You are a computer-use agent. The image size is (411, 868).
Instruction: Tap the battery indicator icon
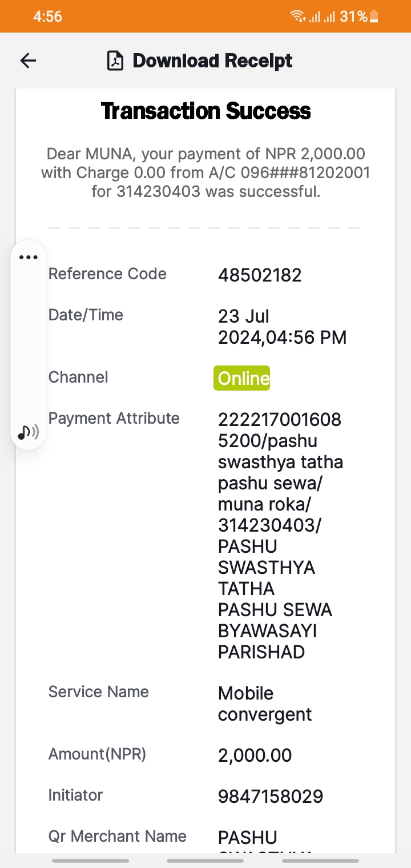pos(374,17)
